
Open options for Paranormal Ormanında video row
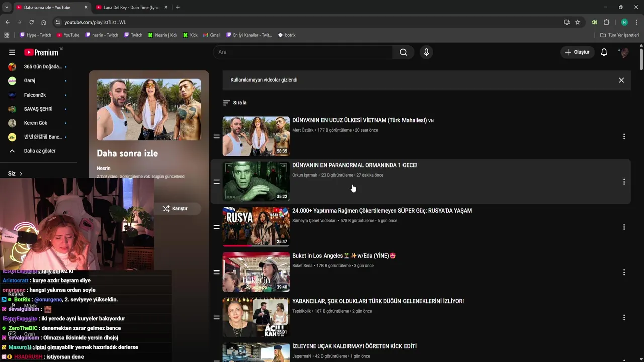(x=624, y=182)
